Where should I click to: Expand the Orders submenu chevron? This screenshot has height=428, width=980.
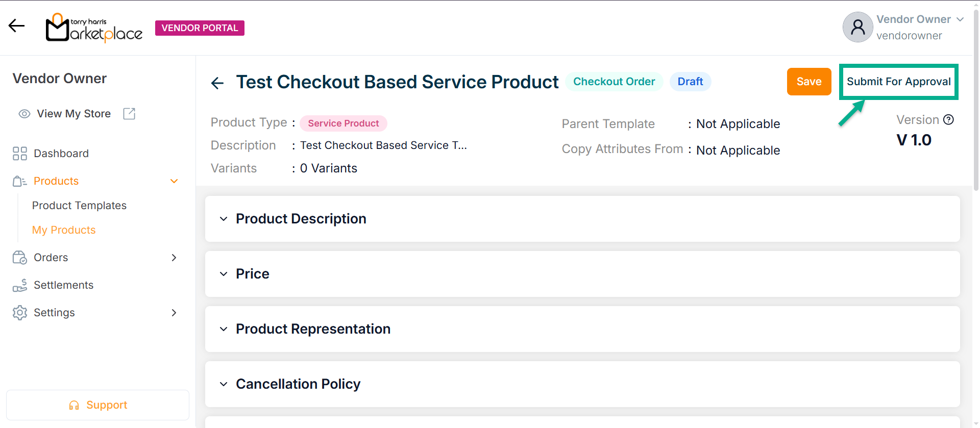pos(174,258)
